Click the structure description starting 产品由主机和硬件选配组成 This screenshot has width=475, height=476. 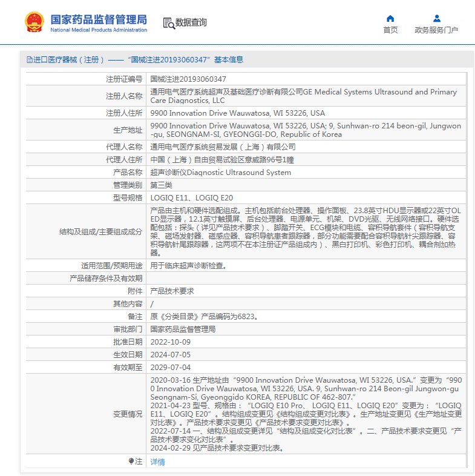[x=306, y=231]
